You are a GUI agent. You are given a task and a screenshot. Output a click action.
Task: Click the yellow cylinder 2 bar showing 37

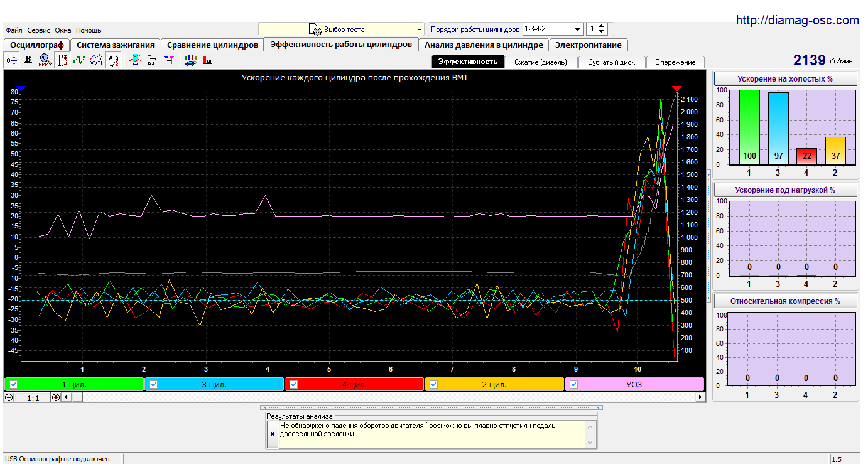click(835, 151)
